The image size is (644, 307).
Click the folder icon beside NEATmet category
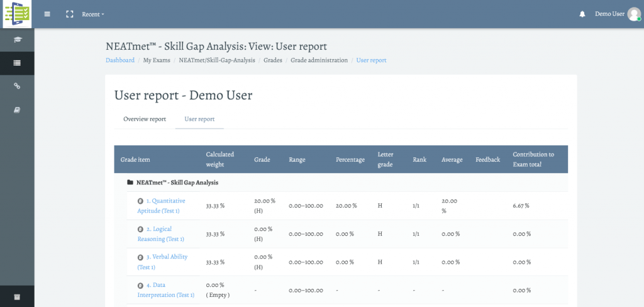click(x=130, y=182)
